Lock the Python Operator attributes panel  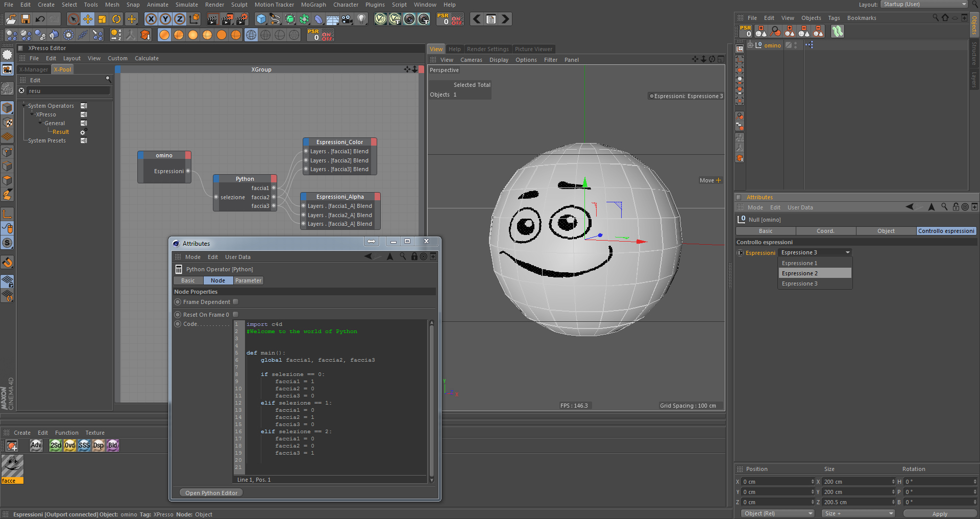pos(414,256)
